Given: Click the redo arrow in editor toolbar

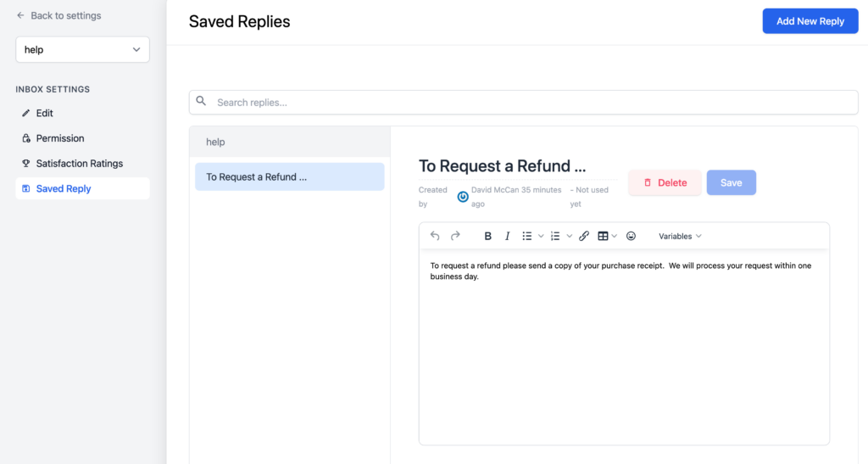Looking at the screenshot, I should (455, 236).
